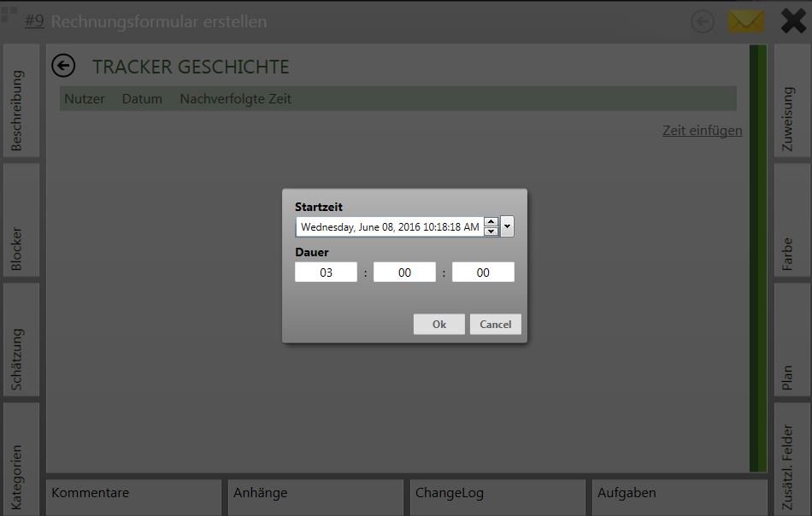Viewport: 812px width, 516px height.
Task: Open the yellow envelope mail icon
Action: pos(745,21)
